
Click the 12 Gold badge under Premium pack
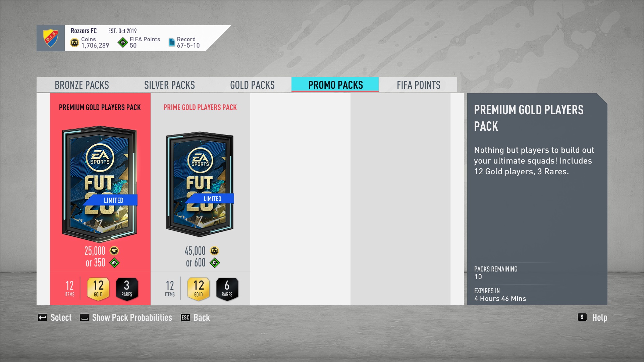coord(98,289)
